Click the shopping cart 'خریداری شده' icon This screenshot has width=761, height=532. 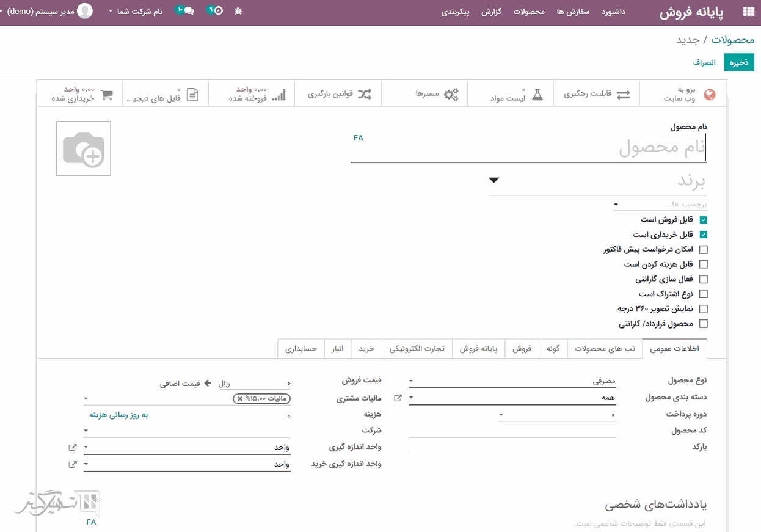point(107,95)
